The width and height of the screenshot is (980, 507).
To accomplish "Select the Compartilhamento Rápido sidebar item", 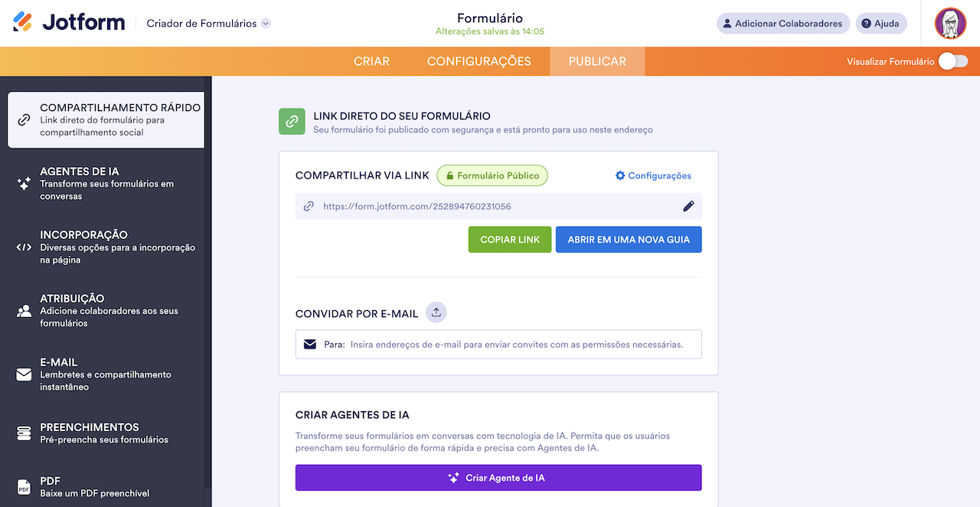I will click(105, 119).
